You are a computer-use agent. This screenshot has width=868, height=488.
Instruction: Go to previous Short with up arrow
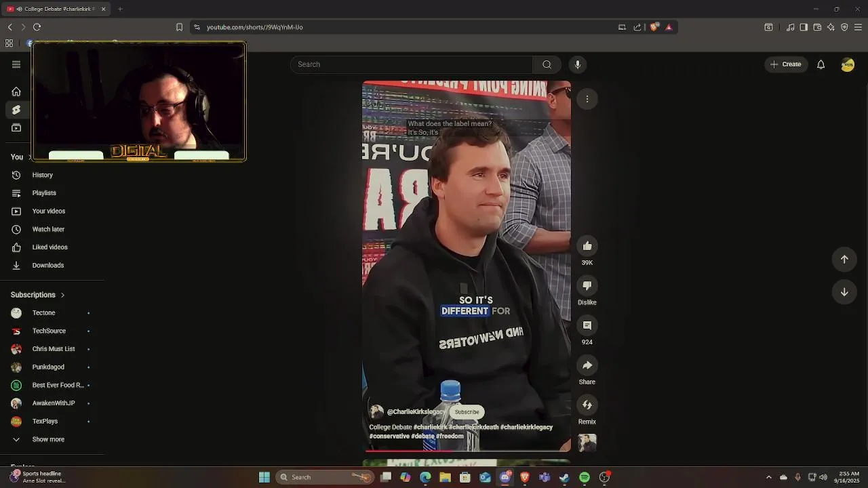pos(844,259)
